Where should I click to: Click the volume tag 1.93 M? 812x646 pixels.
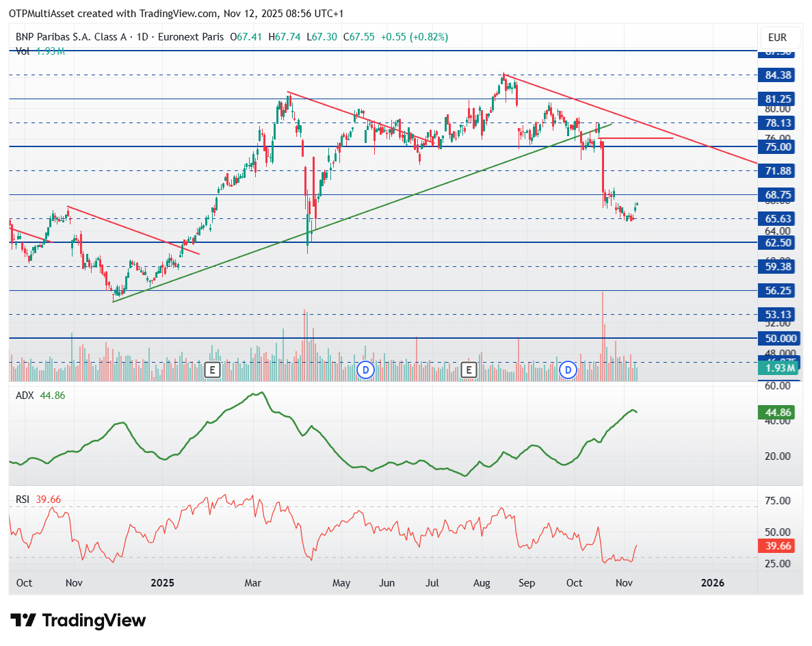778,367
